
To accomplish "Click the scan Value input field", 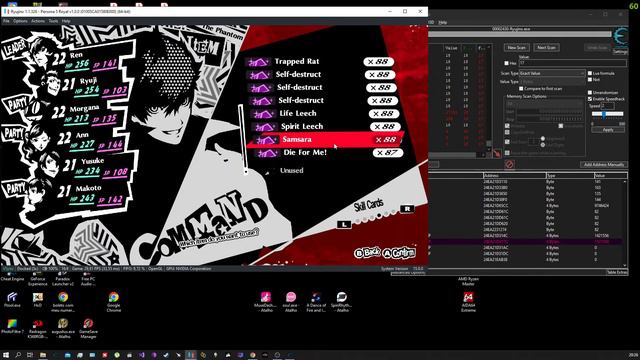I will click(572, 63).
